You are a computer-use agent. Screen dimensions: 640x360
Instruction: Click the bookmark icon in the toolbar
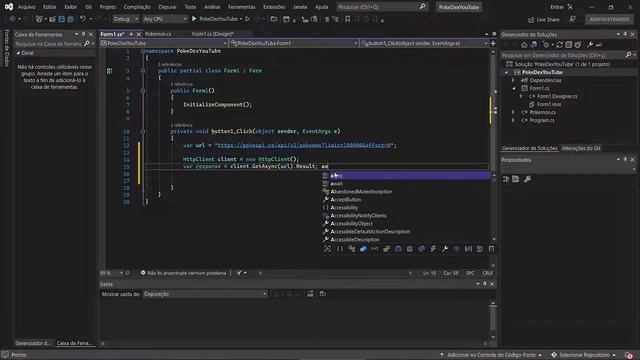point(347,19)
